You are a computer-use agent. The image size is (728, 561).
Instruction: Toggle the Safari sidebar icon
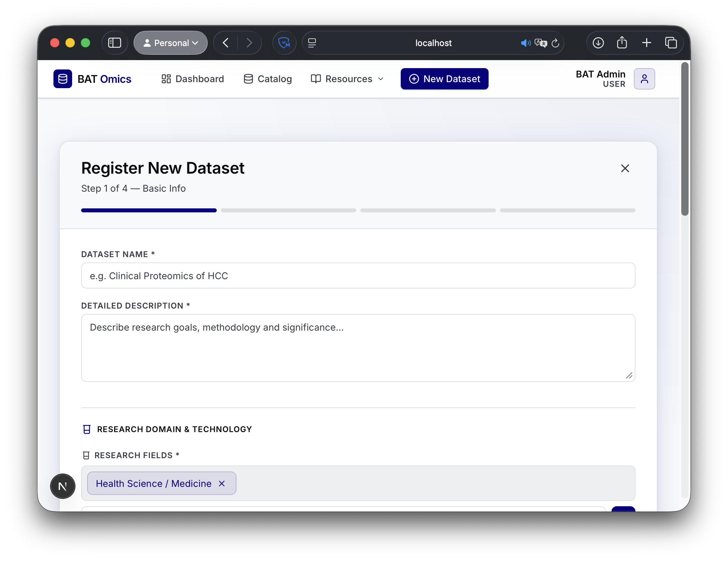click(115, 43)
